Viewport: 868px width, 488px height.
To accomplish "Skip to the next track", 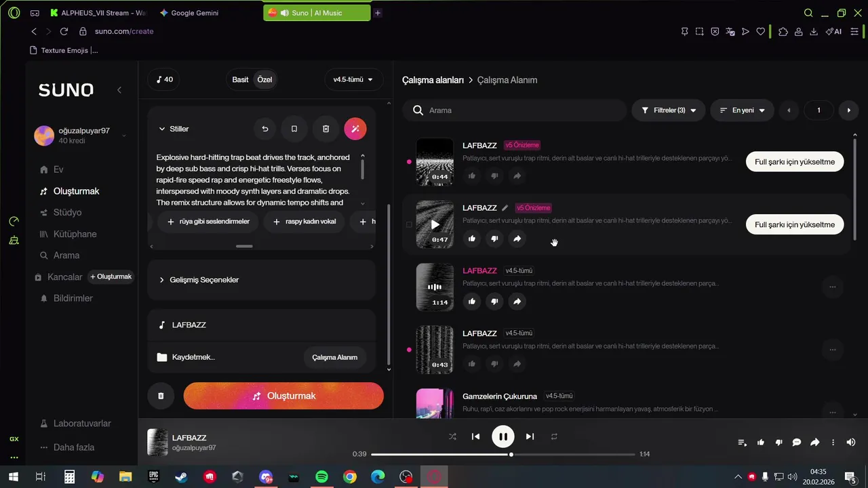I will 530,436.
